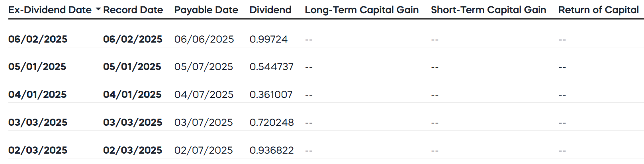Click the 05/01/2025 record date cell
The width and height of the screenshot is (644, 164).
[x=132, y=67]
